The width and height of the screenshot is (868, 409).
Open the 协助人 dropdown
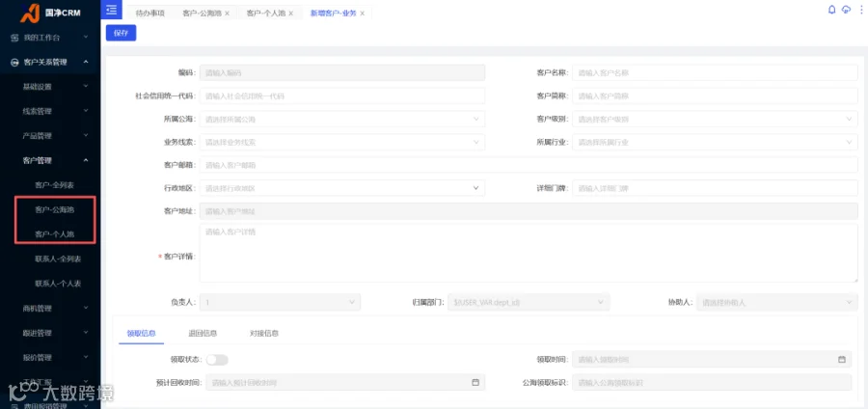click(776, 302)
